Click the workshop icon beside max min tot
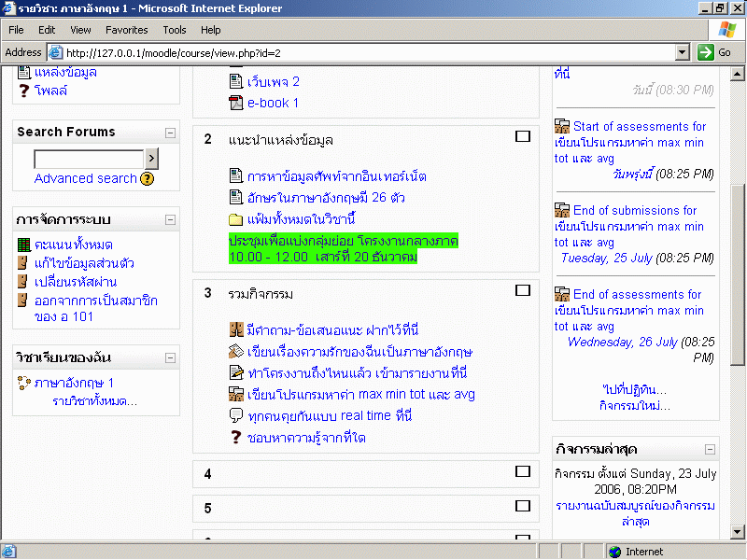Screen dimensions: 747x560 [236, 395]
